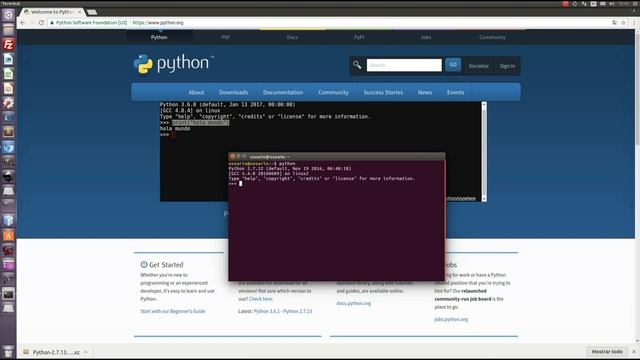
Task: Click the translate page icon
Action: pos(614,23)
